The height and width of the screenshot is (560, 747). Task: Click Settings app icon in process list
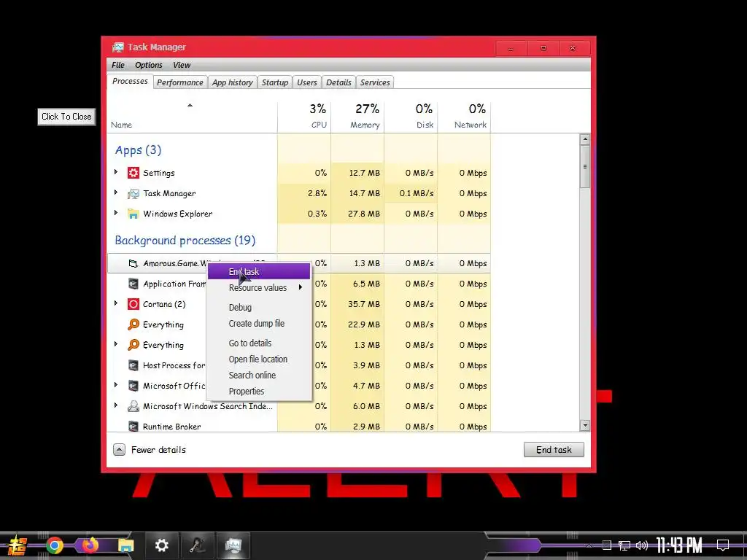133,173
